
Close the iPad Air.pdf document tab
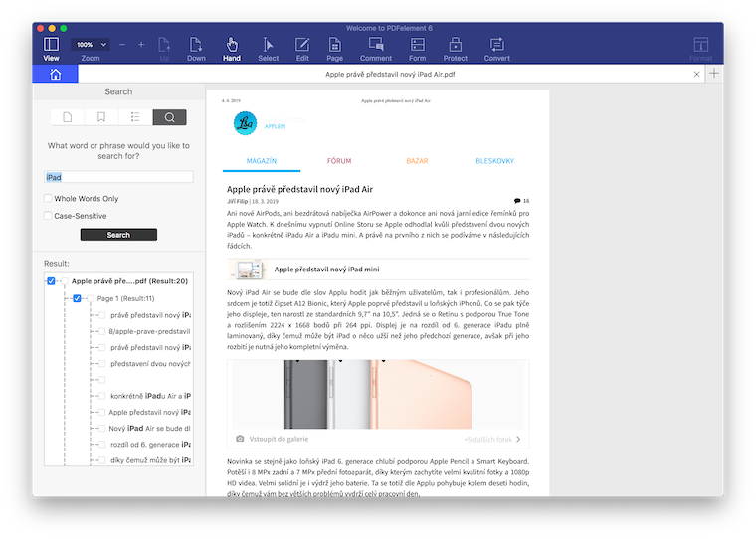[x=696, y=74]
